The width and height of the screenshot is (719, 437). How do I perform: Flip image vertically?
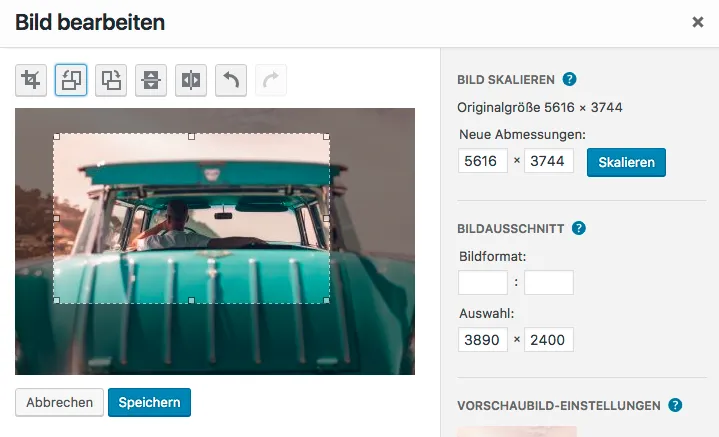(x=151, y=80)
